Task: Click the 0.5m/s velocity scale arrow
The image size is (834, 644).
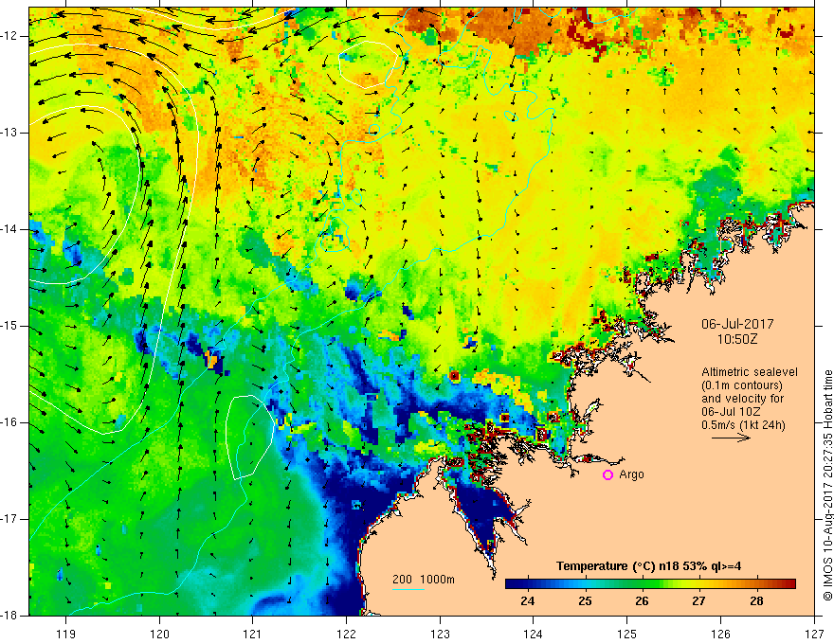Action: 731,438
